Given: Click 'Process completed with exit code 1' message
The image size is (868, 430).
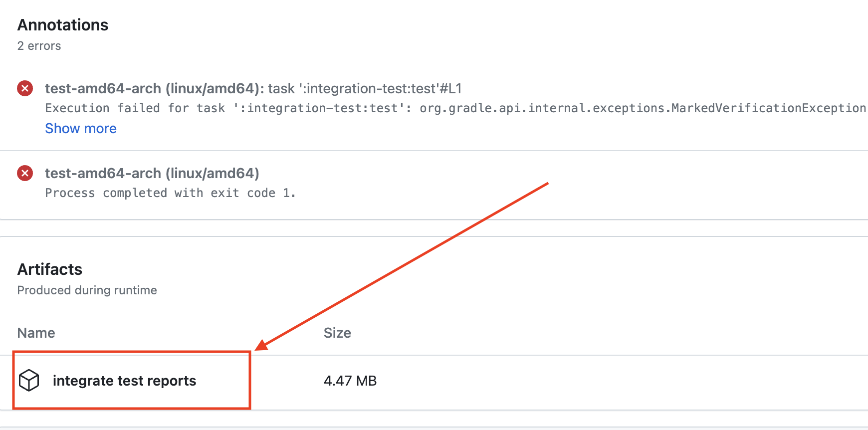Looking at the screenshot, I should pos(170,193).
